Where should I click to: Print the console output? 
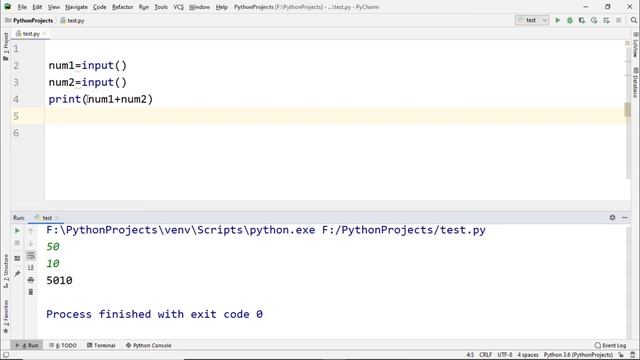[x=31, y=280]
